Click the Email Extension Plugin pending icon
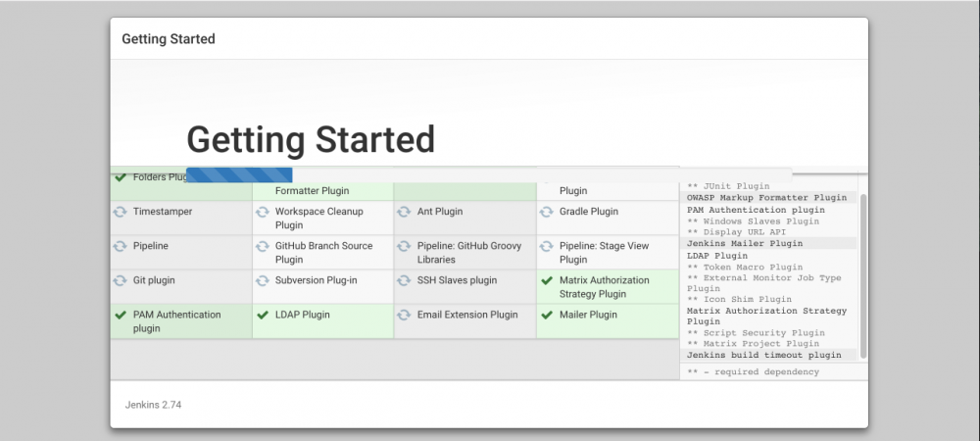Screen dimensions: 980x441 point(404,315)
